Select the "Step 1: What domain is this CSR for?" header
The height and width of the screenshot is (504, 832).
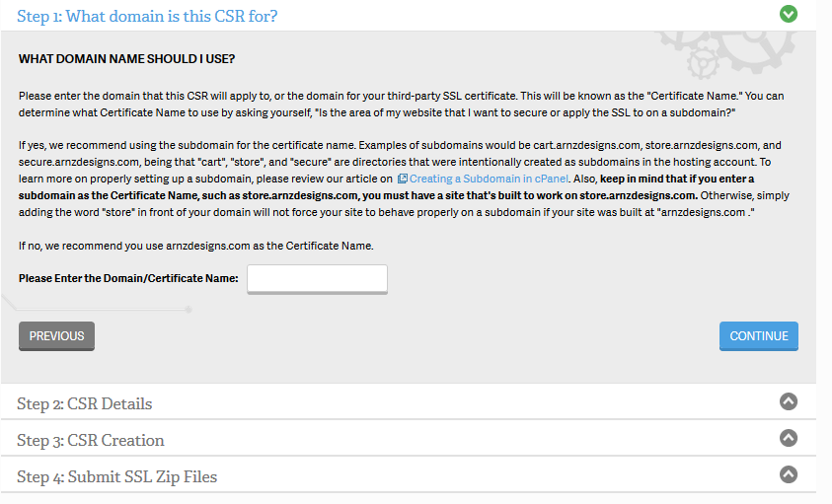click(x=147, y=16)
